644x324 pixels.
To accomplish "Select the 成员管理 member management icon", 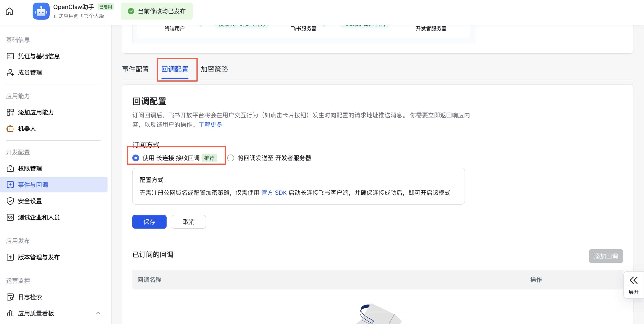I will coord(10,72).
